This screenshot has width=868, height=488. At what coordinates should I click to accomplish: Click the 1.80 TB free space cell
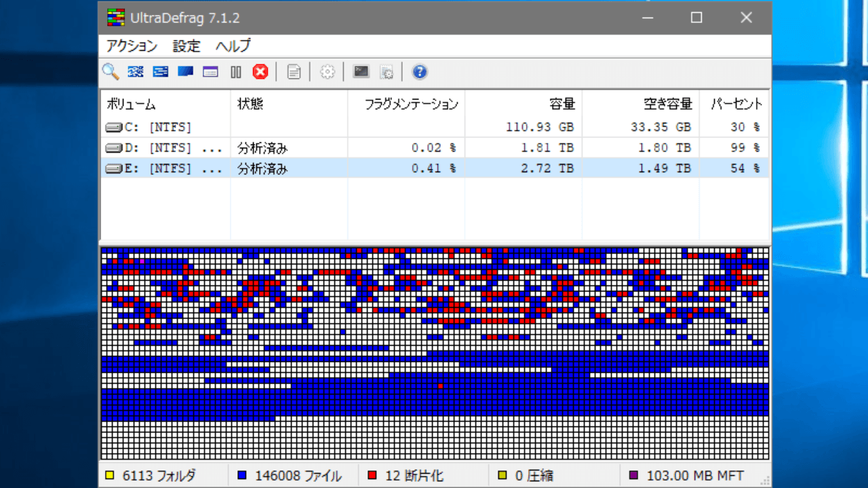coord(664,148)
